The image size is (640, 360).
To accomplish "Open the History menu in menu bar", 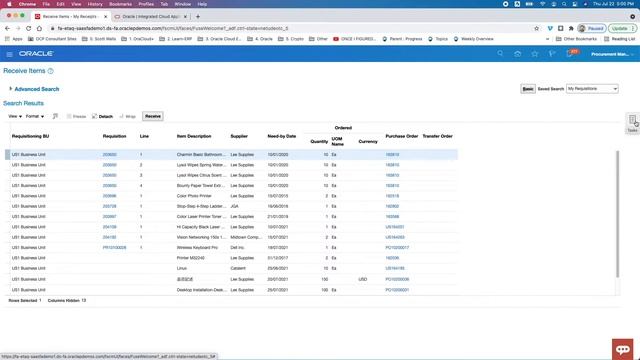I will coord(95,4).
